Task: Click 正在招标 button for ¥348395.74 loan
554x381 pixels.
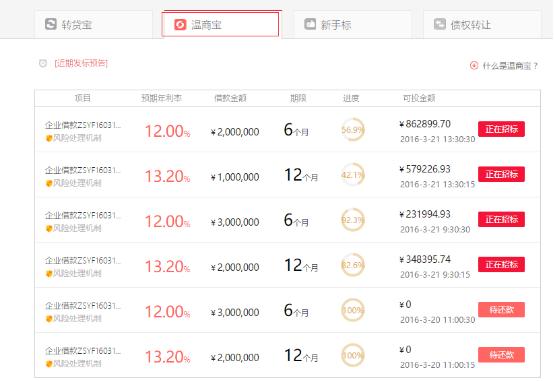Action: click(501, 264)
